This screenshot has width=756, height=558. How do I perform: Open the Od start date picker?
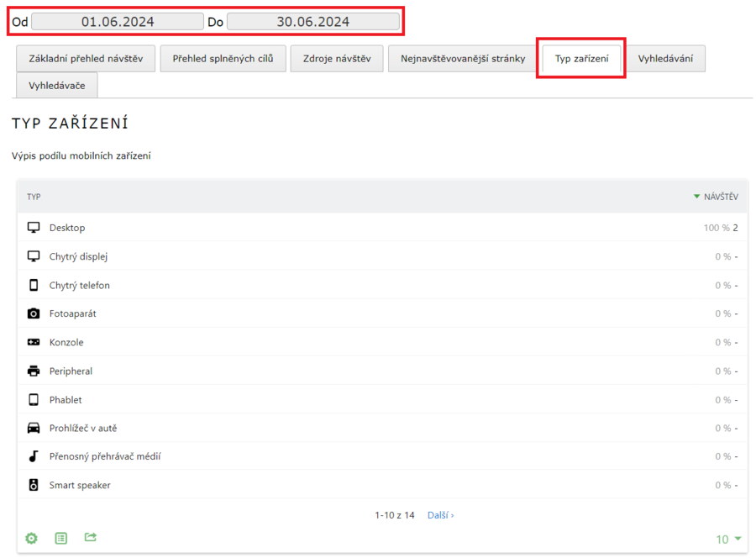coord(118,22)
